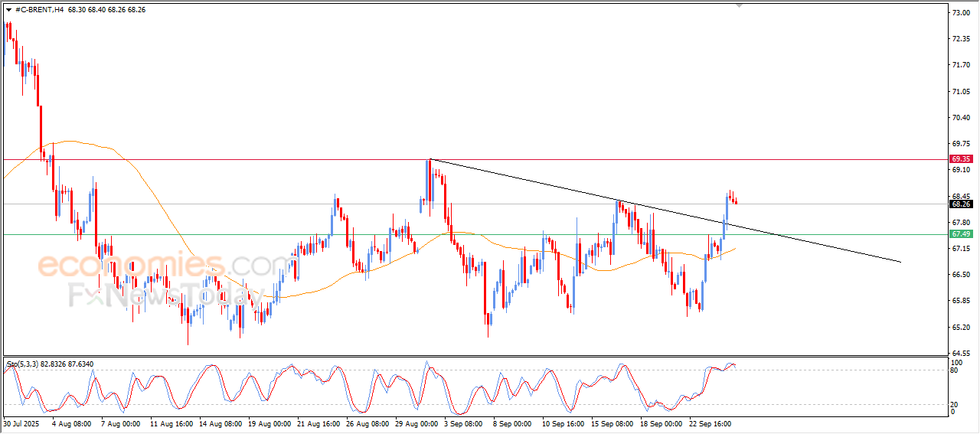Click the black triangle before #C-BRENT
The height and width of the screenshot is (434, 980).
point(8,10)
